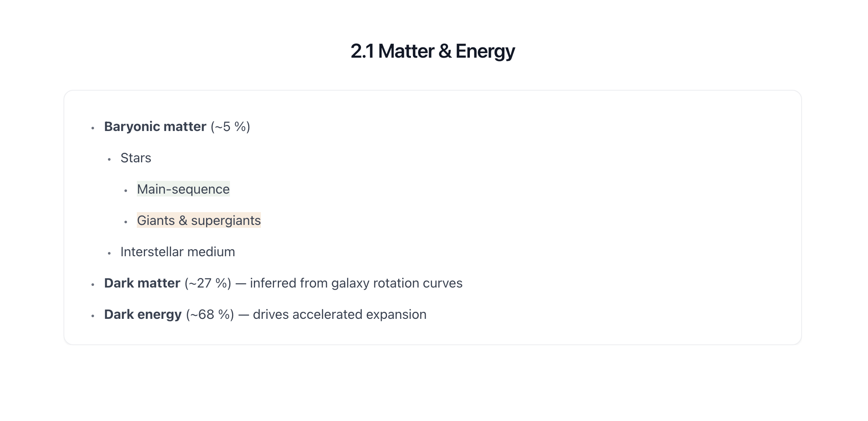Click the bullet beside 'Baryonic matter'
This screenshot has height=421, width=868.
[x=93, y=128]
